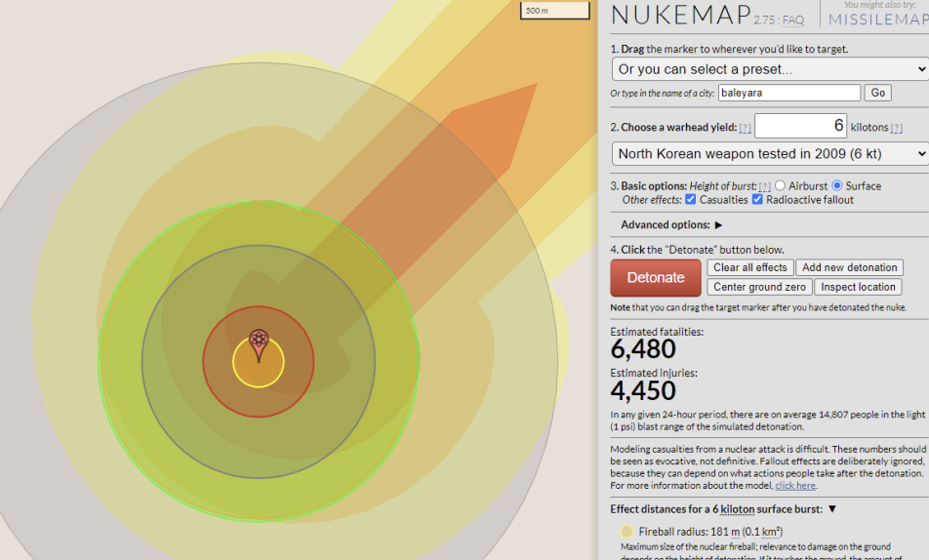This screenshot has width=929, height=560.
Task: Click the help link after Height of burst
Action: [x=765, y=186]
